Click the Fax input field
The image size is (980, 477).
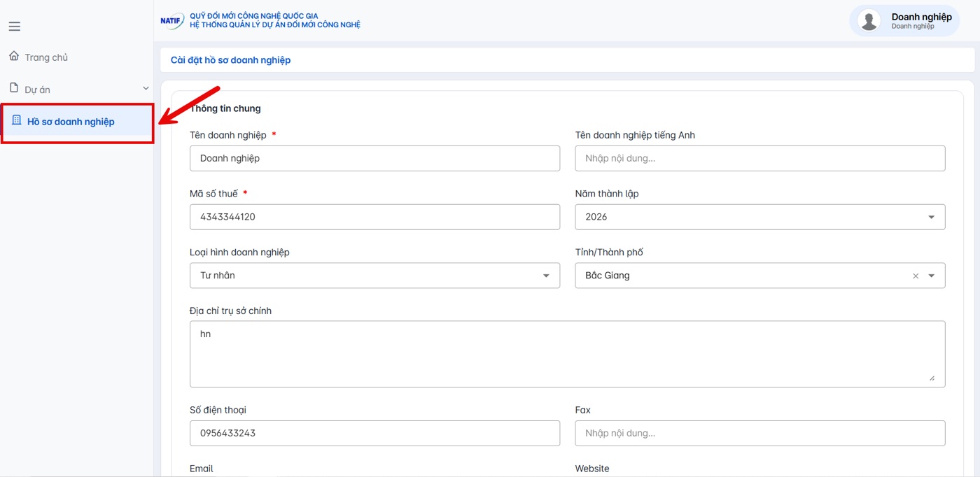760,433
